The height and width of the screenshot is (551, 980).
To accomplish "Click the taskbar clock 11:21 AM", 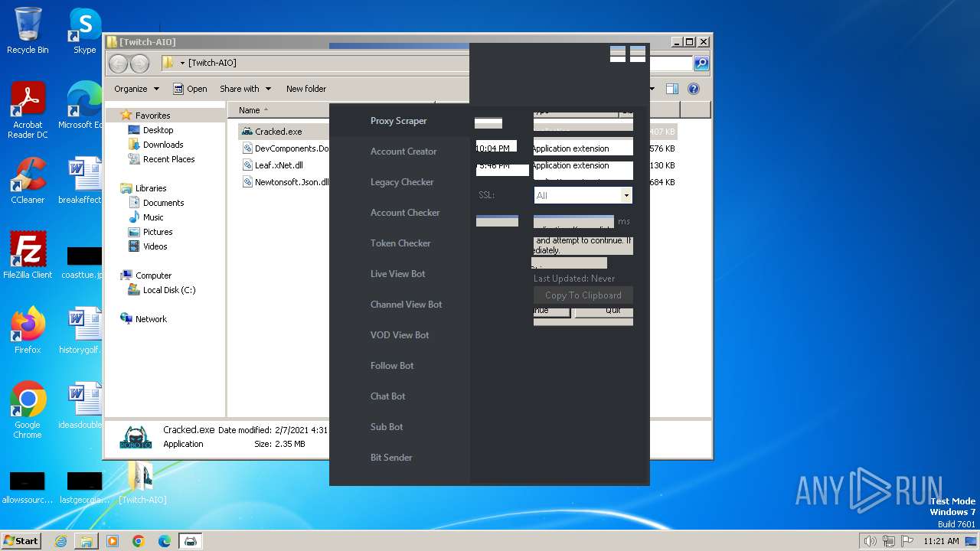I will pos(941,541).
